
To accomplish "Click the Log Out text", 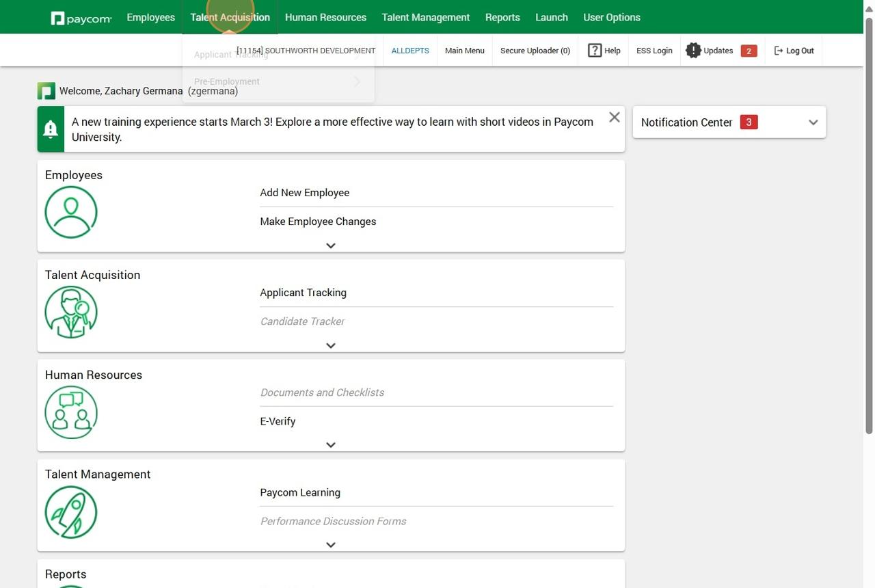I will click(800, 51).
